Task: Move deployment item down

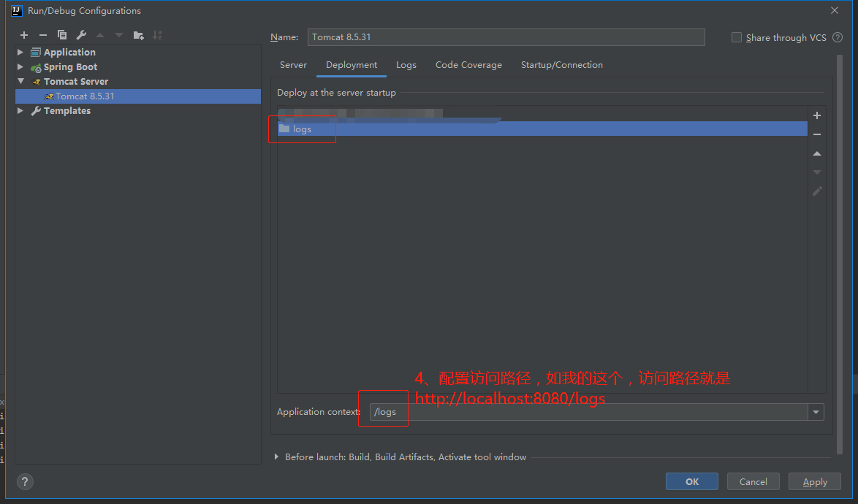Action: pos(817,172)
